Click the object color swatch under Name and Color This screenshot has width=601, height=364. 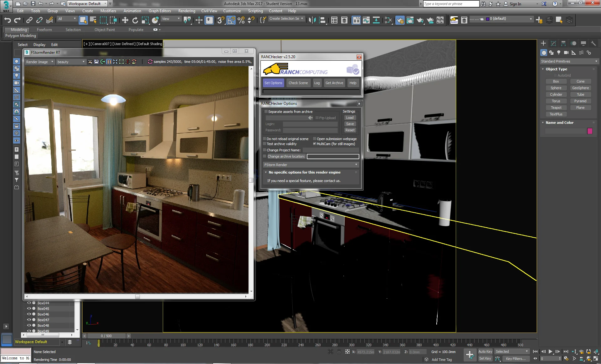pos(590,131)
